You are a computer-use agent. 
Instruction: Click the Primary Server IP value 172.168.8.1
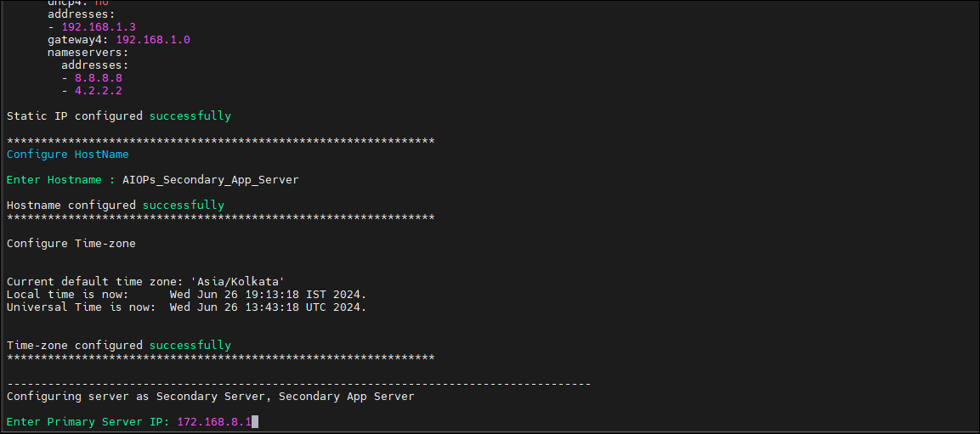coord(214,422)
